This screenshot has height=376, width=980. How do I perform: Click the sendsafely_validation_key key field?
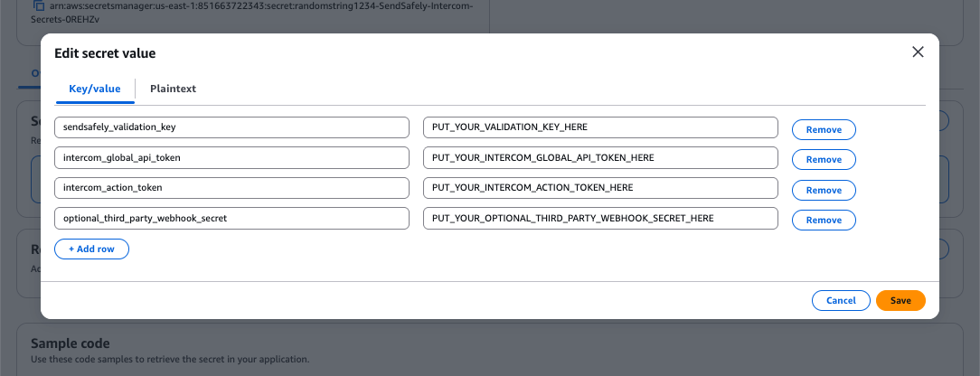231,127
